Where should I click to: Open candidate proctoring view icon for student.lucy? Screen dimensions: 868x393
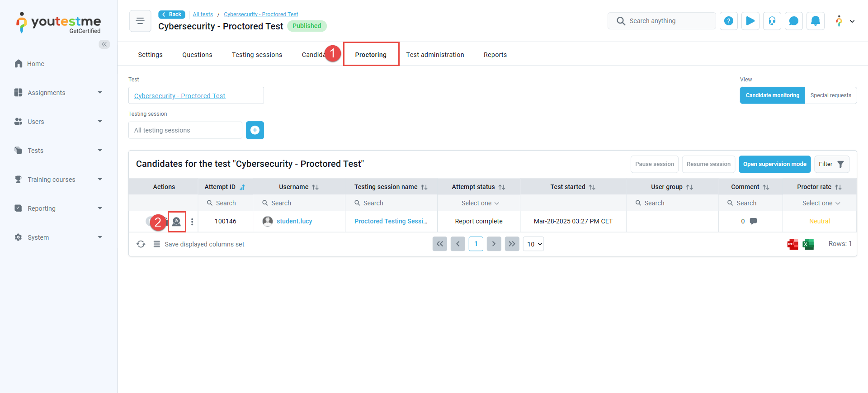coord(177,222)
